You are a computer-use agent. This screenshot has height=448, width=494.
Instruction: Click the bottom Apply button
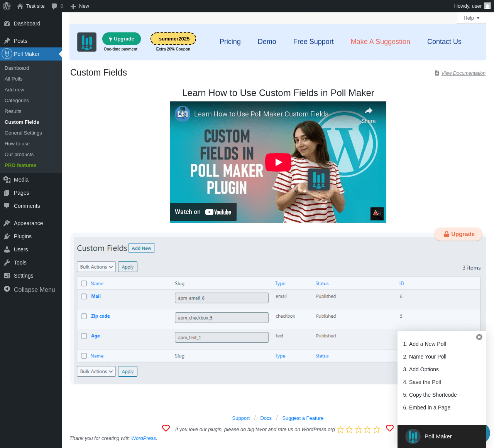[128, 371]
